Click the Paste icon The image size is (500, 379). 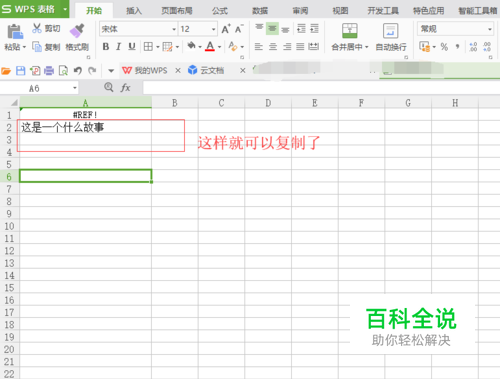[15, 32]
